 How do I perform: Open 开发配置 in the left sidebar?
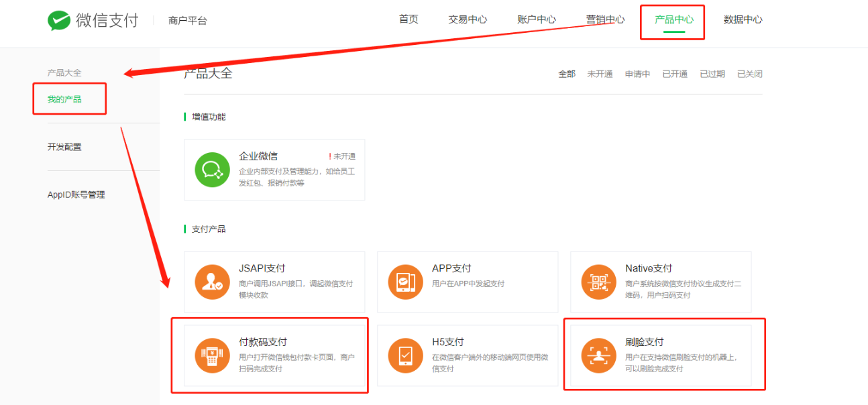[x=64, y=147]
